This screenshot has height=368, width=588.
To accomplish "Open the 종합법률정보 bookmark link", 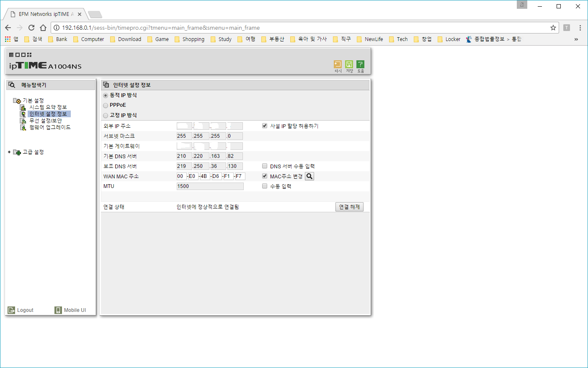I will (x=494, y=39).
